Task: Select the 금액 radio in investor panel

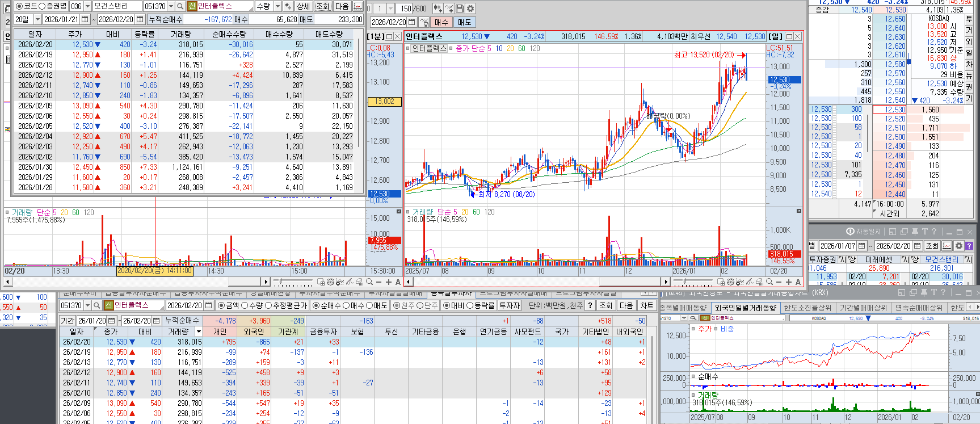Action: 221,305
